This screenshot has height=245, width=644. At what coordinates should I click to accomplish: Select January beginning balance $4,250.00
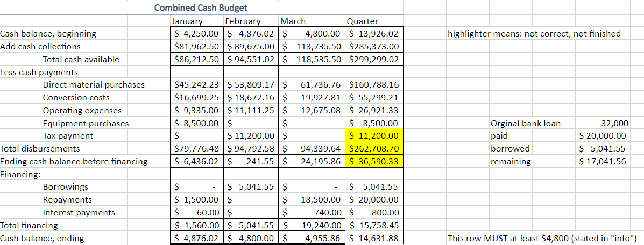[x=197, y=34]
